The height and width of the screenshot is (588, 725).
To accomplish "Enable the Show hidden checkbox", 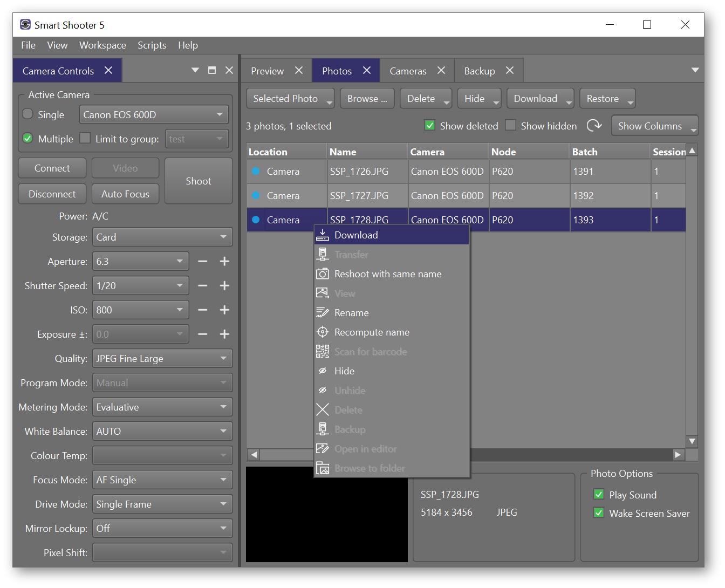I will [510, 125].
